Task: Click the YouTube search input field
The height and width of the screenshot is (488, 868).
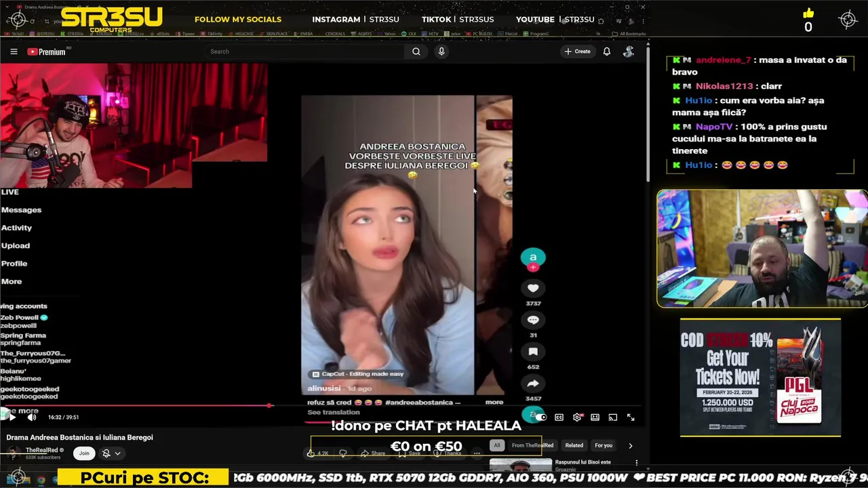Action: pos(305,52)
